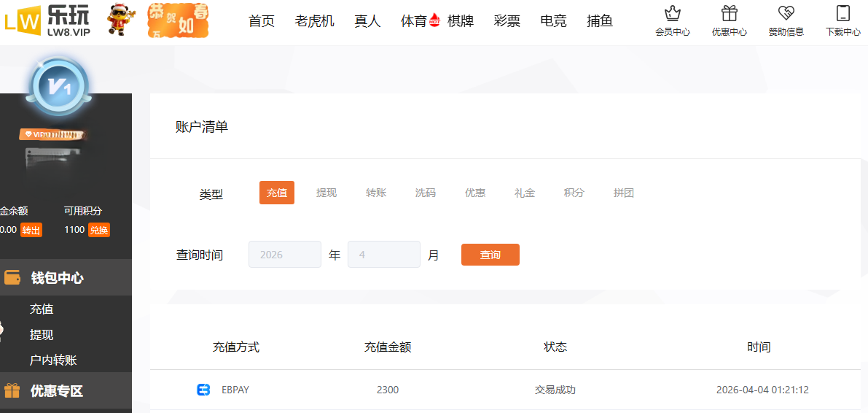Click the 钱包中心 wallet icon

(12, 278)
